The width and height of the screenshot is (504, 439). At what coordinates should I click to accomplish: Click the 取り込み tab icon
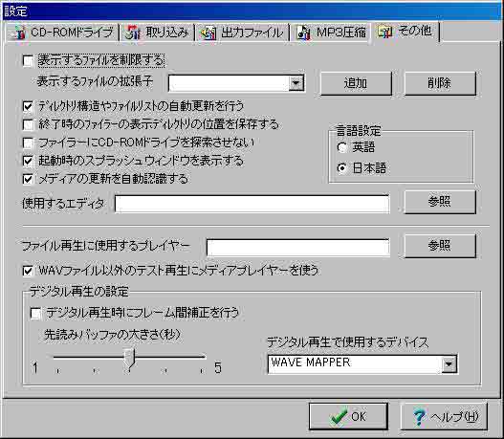(x=133, y=33)
